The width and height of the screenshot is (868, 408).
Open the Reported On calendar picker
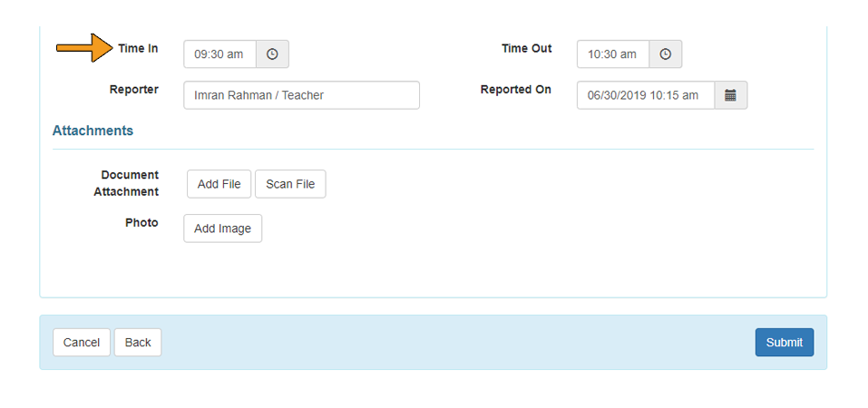pyautogui.click(x=731, y=95)
